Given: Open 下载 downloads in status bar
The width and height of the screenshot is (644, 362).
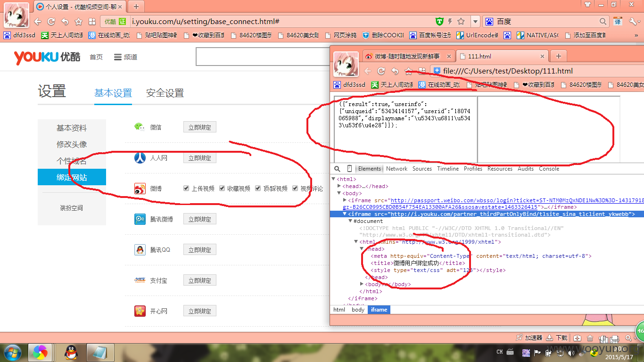Looking at the screenshot, I should tap(557, 338).
